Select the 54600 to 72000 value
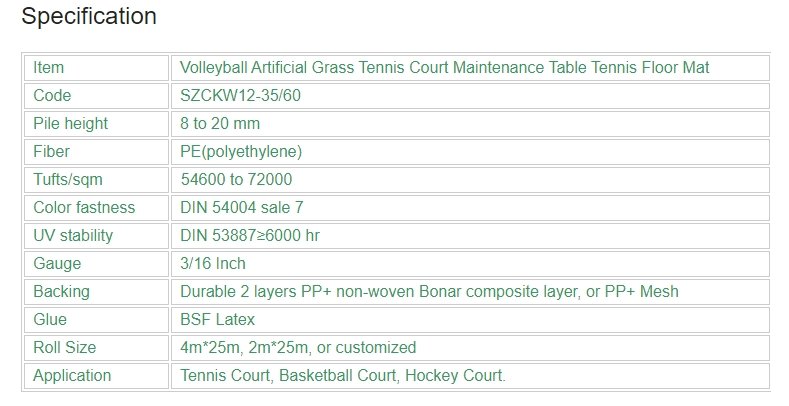 coord(236,180)
